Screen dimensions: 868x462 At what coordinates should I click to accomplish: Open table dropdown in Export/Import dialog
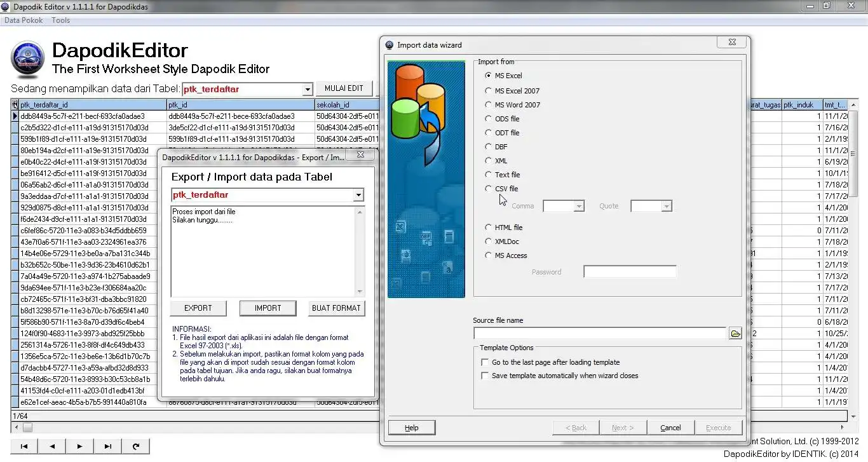tap(358, 195)
